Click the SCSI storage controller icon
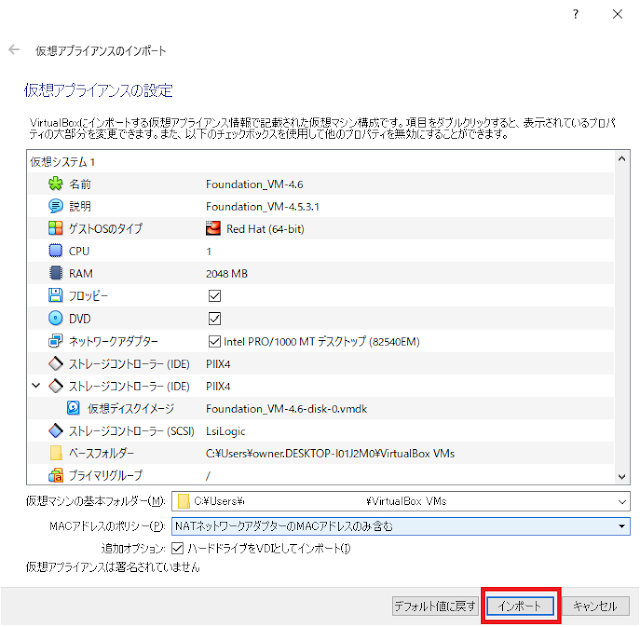640x627 pixels. (56, 431)
